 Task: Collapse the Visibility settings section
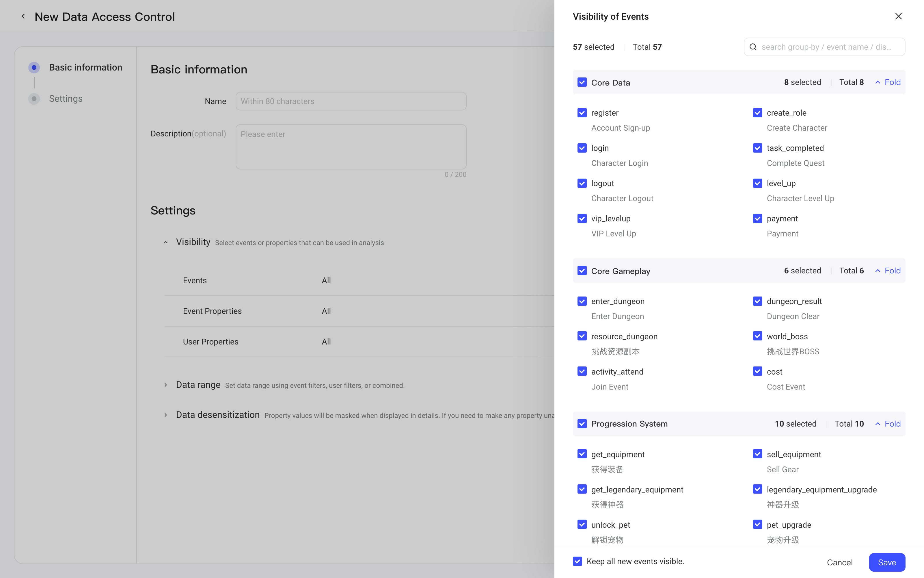[166, 242]
